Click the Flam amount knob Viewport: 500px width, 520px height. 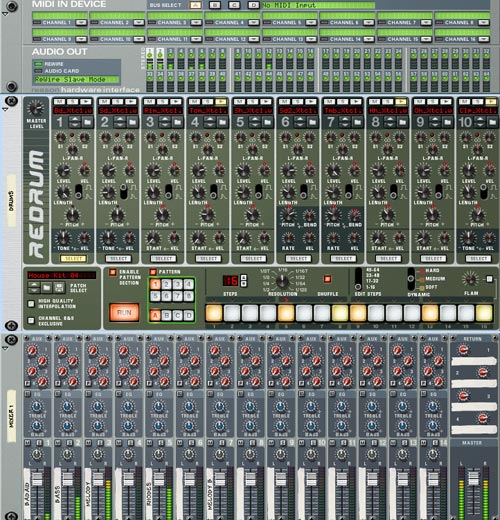pos(471,279)
